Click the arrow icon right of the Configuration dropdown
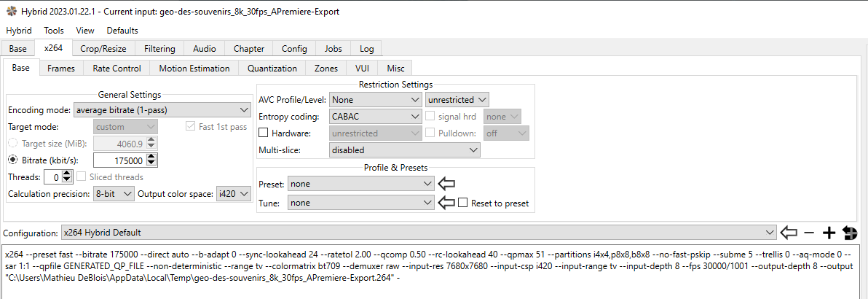This screenshot has height=299, width=868. click(789, 233)
